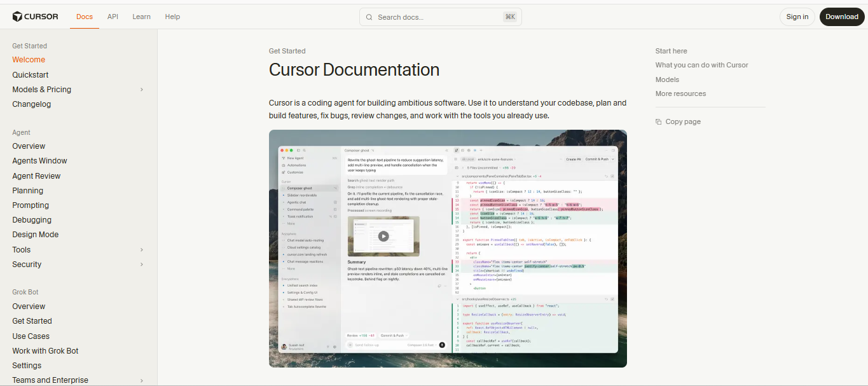Click the Download button
The image size is (868, 386).
click(842, 17)
